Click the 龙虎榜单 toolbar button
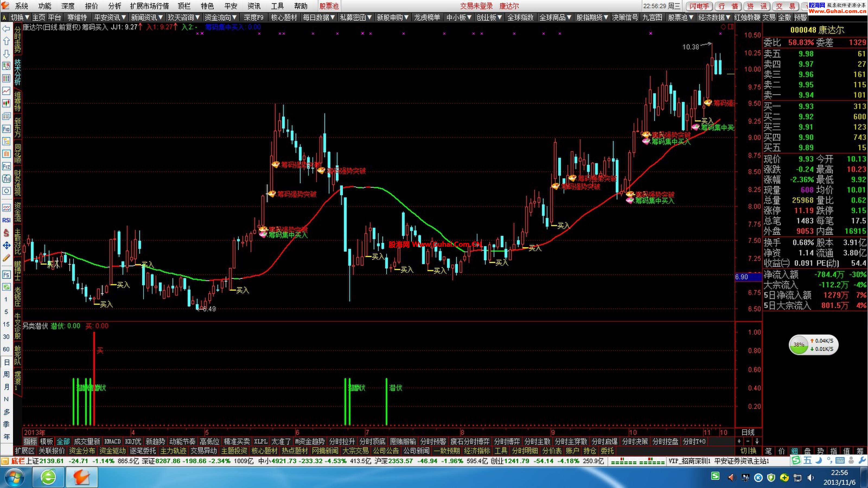The height and width of the screenshot is (488, 868). tap(427, 17)
